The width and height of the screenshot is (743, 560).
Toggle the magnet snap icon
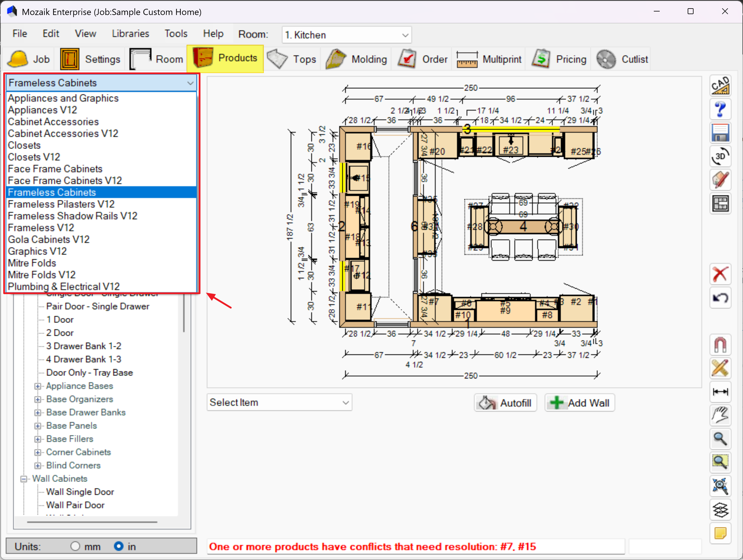coord(720,345)
